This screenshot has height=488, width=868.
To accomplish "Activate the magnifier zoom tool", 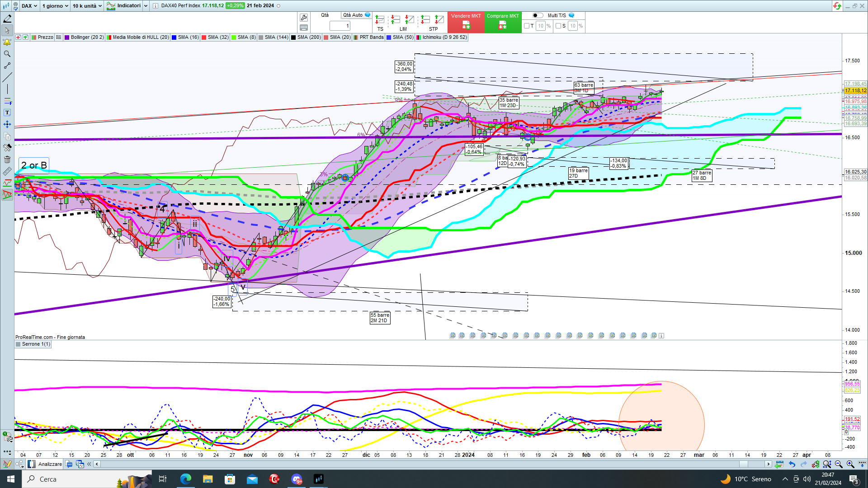I will tap(7, 54).
